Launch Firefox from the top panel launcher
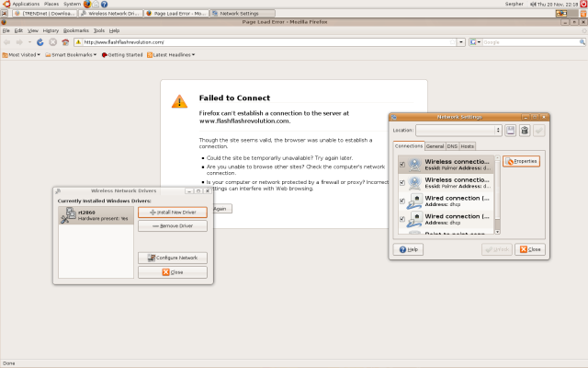 87,4
